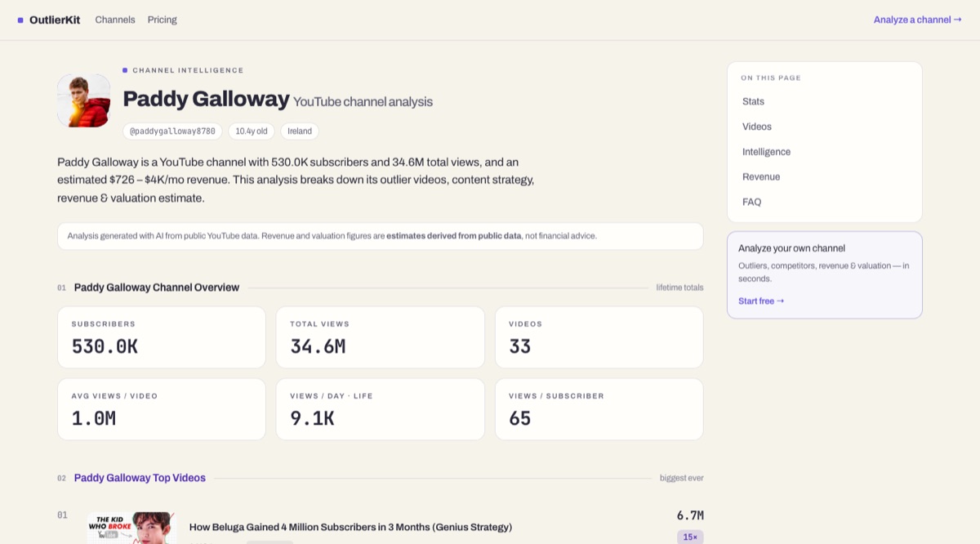Click the 6.7M view count
This screenshot has width=980, height=544.
(690, 515)
